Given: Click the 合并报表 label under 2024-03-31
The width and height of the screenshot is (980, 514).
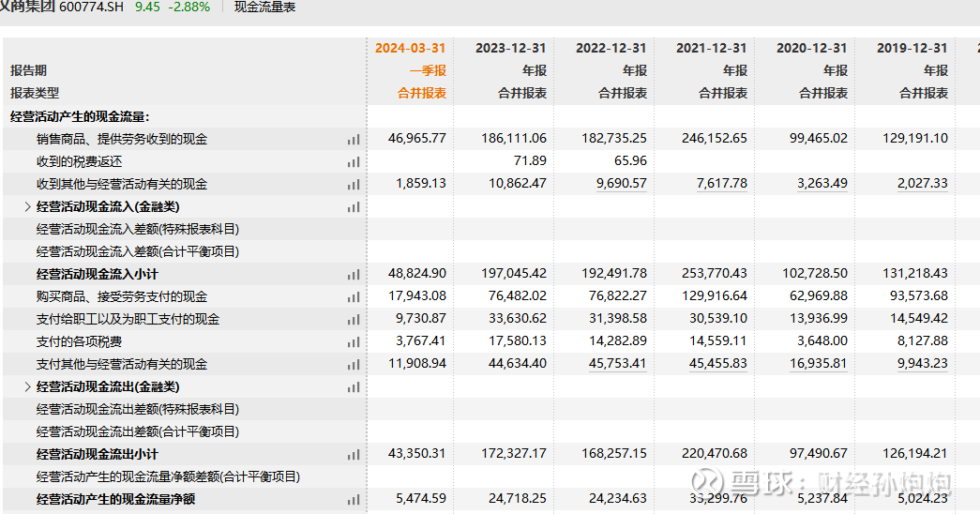Looking at the screenshot, I should pos(421,93).
